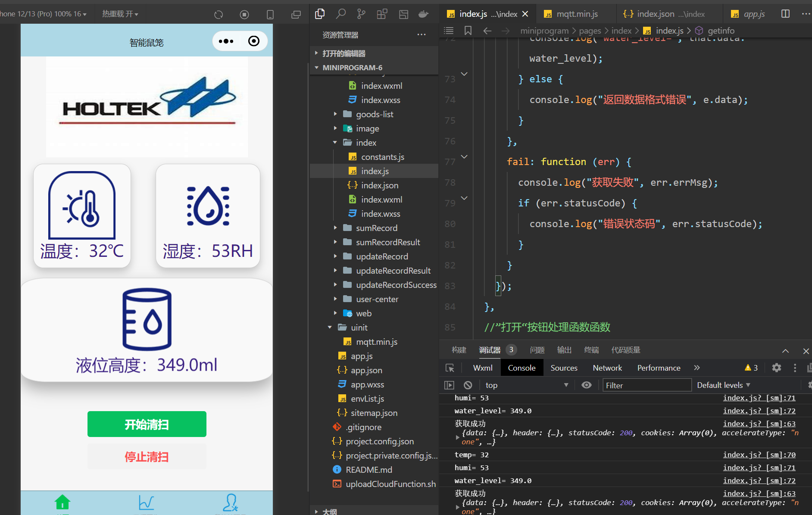
Task: Open README.md in file tree
Action: click(x=369, y=470)
